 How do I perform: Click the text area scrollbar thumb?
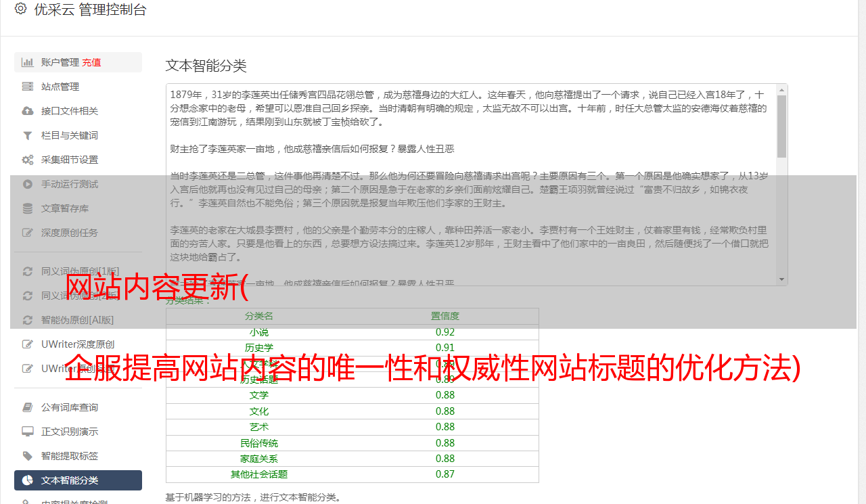(x=782, y=127)
